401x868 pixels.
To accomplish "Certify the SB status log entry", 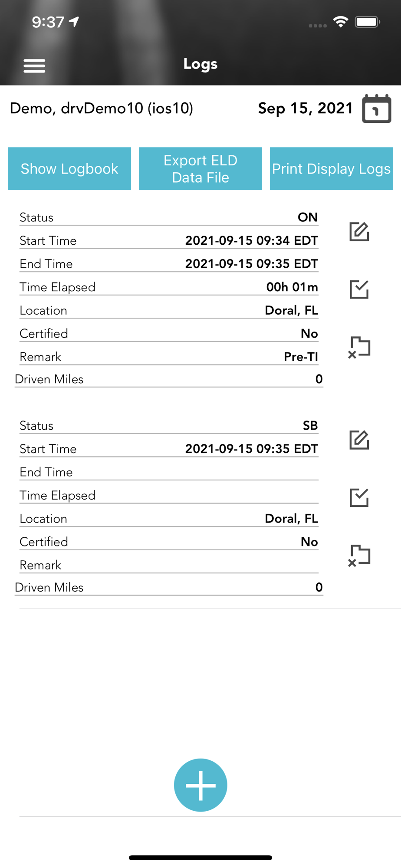I will (359, 498).
